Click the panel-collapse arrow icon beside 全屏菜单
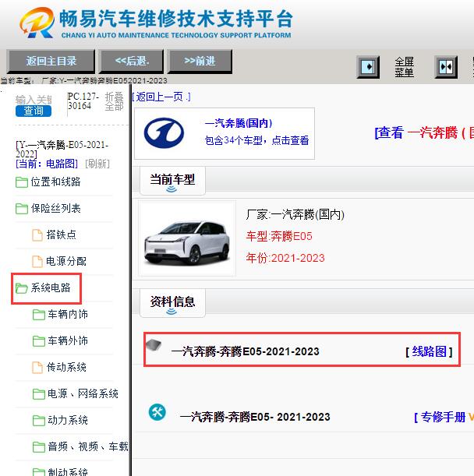This screenshot has width=474, height=476. (368, 67)
